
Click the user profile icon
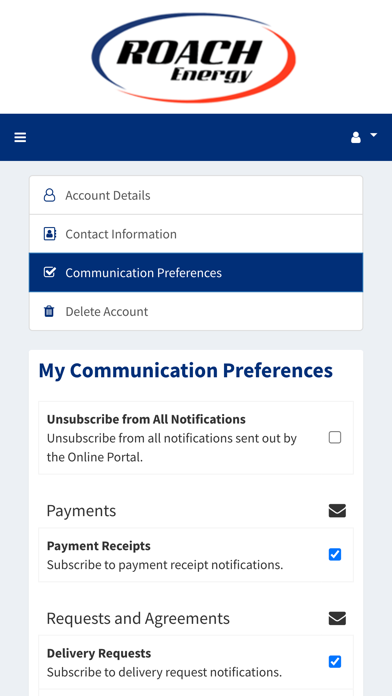(356, 138)
